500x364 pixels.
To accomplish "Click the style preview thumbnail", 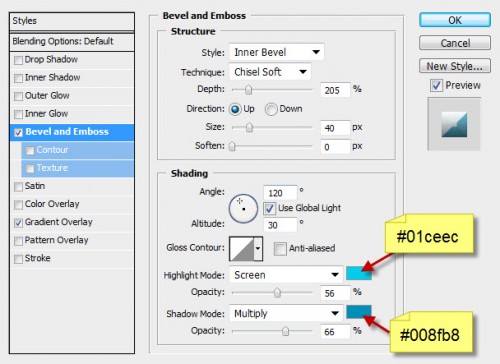I will (x=454, y=125).
